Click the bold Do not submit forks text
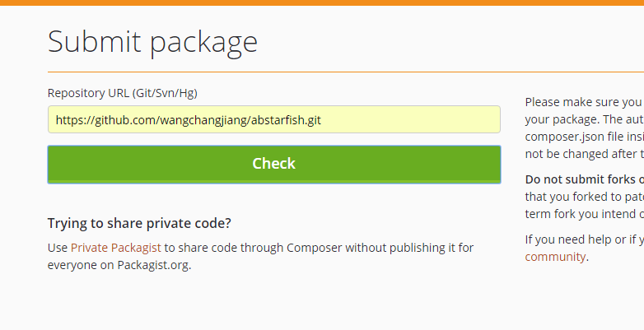The height and width of the screenshot is (330, 644). tap(584, 179)
